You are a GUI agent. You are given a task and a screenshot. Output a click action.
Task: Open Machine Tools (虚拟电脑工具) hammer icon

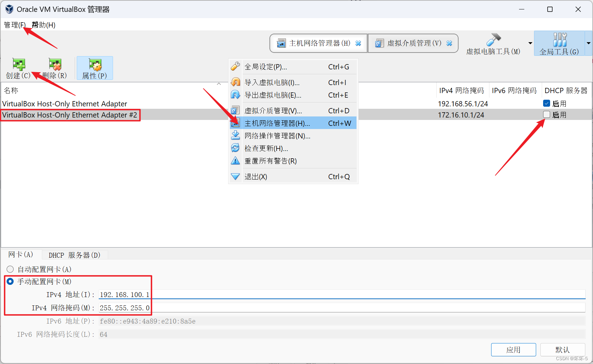[493, 40]
